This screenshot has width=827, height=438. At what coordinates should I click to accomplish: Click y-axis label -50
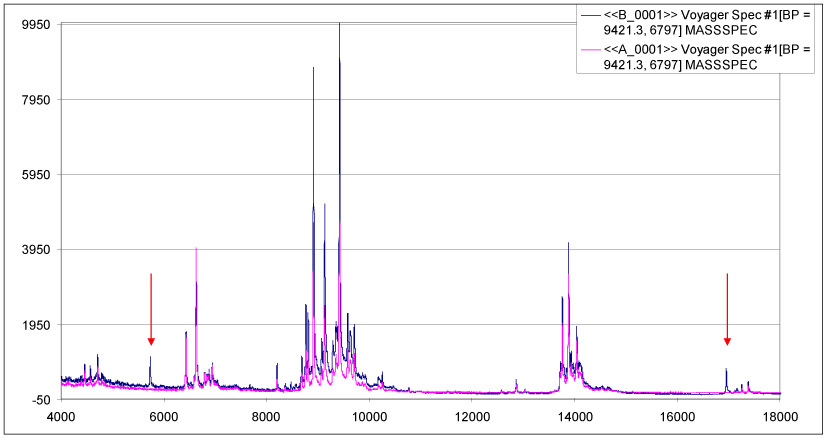tap(40, 400)
